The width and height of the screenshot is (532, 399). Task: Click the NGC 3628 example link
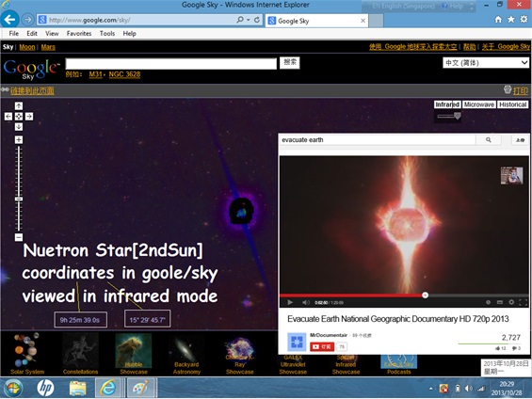click(x=124, y=74)
